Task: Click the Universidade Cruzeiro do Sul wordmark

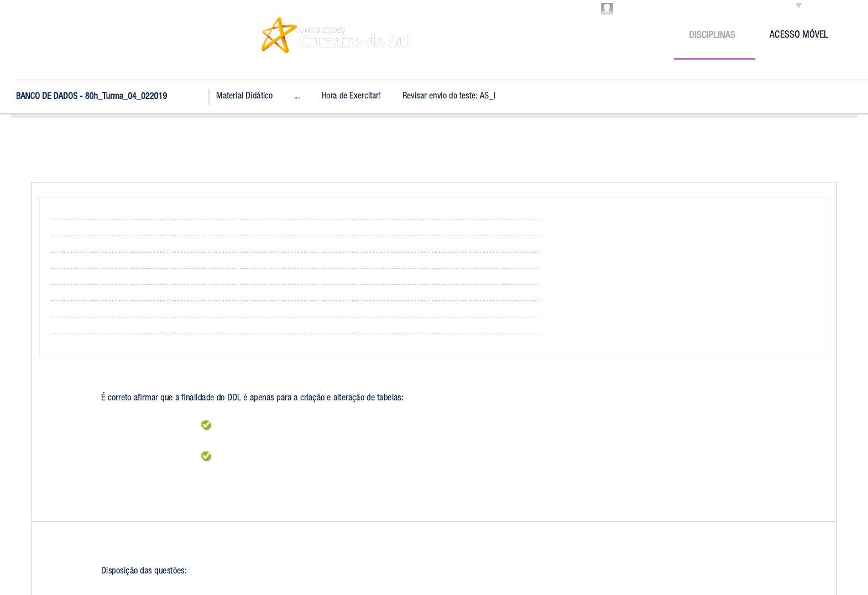Action: tap(355, 38)
